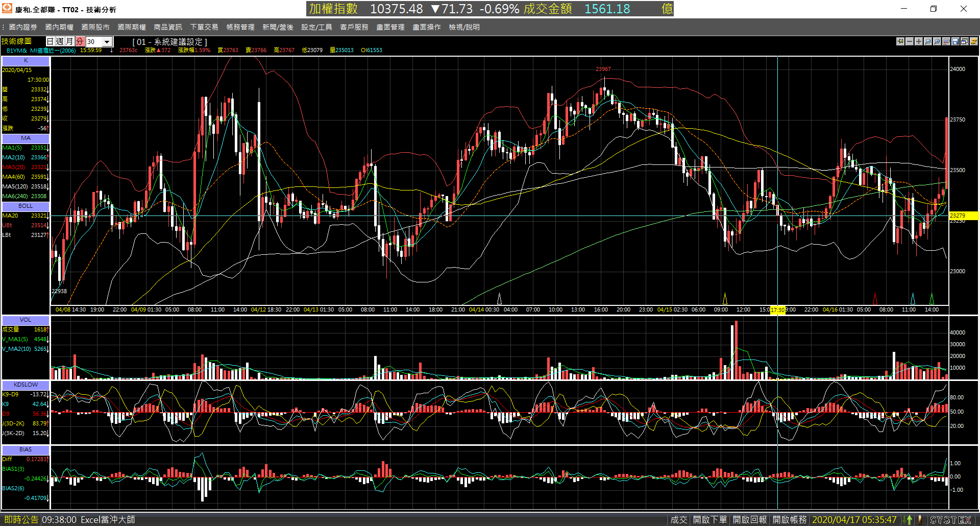Click the application logo in the title bar
The image size is (980, 526).
pos(7,8)
